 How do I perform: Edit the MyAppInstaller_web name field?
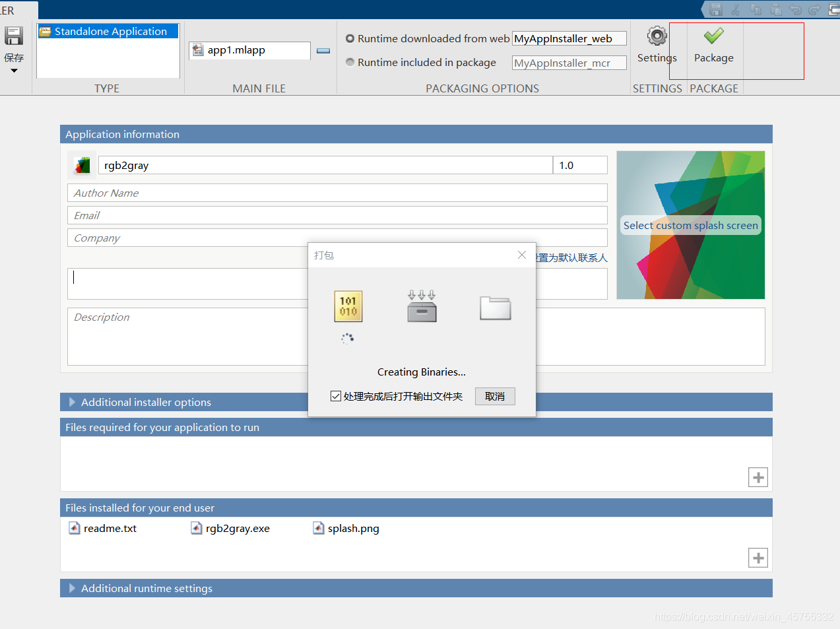coord(569,39)
